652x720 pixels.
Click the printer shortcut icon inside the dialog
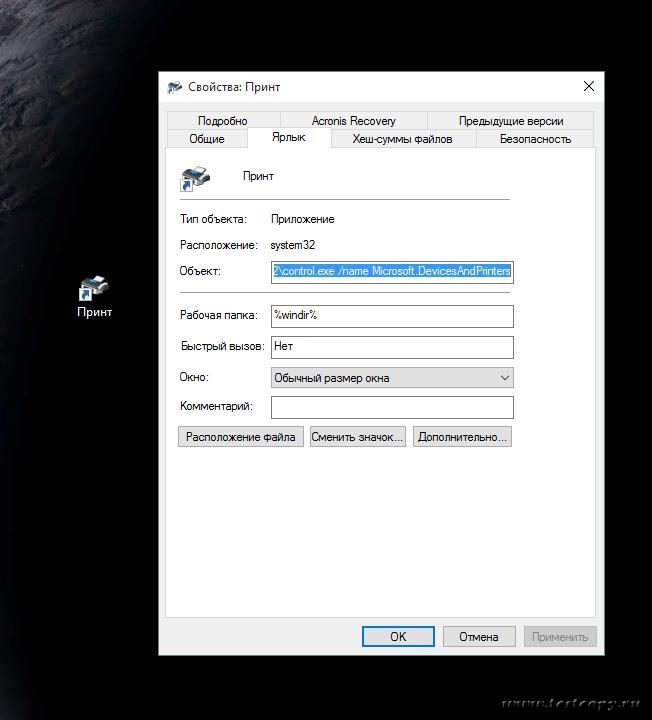(x=195, y=177)
